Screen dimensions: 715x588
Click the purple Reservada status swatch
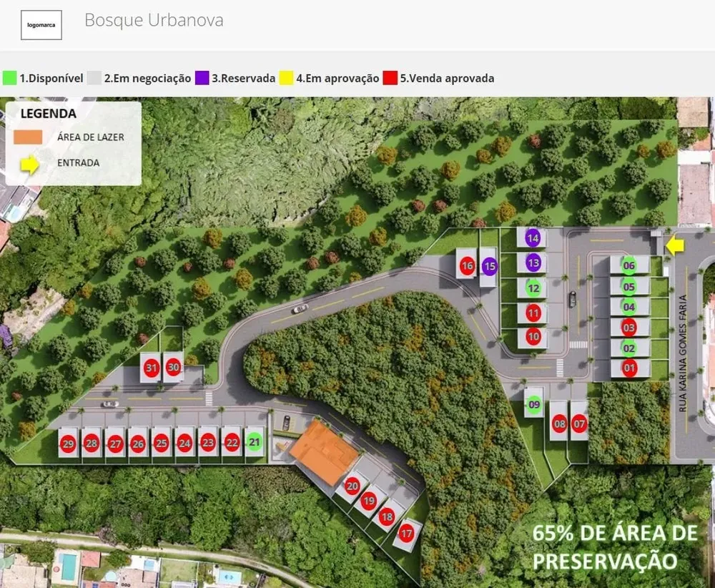point(202,78)
